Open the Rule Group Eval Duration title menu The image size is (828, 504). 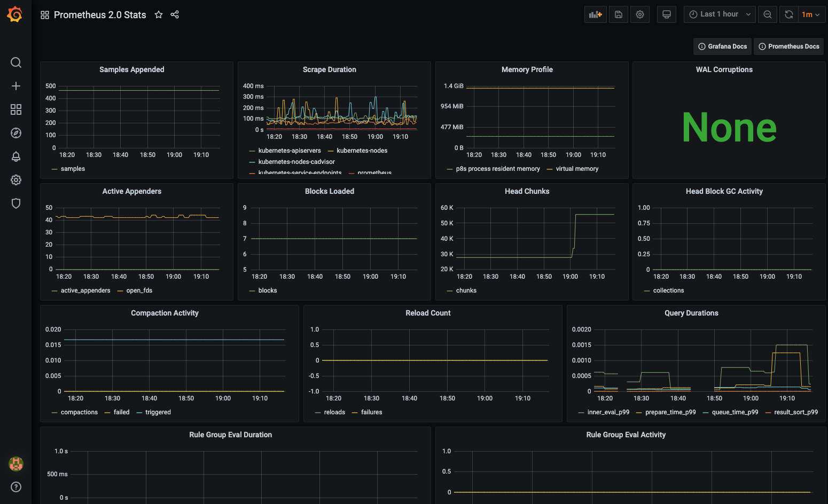[231, 435]
